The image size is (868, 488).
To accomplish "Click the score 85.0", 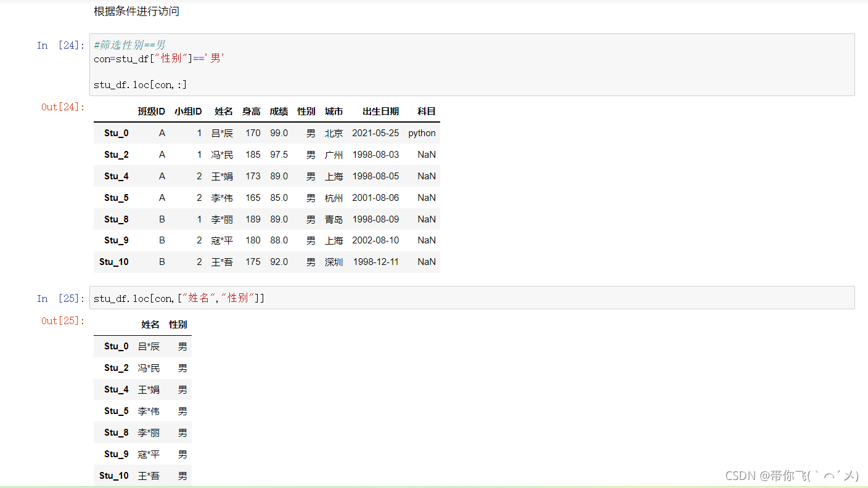I will coord(279,198).
